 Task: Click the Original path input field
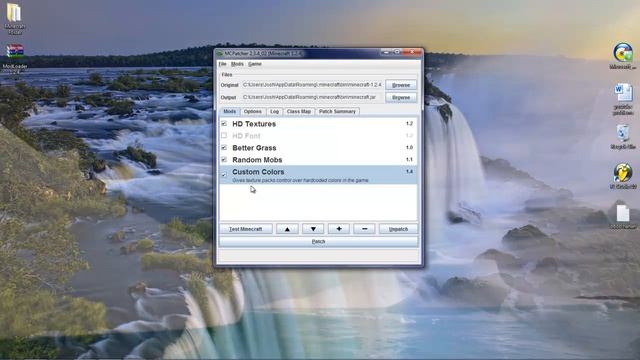312,85
